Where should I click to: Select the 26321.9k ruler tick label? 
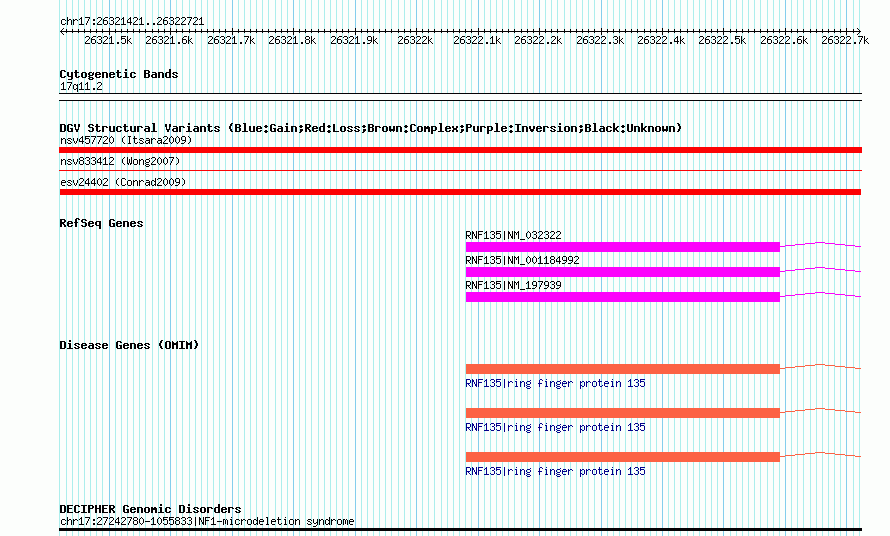354,40
